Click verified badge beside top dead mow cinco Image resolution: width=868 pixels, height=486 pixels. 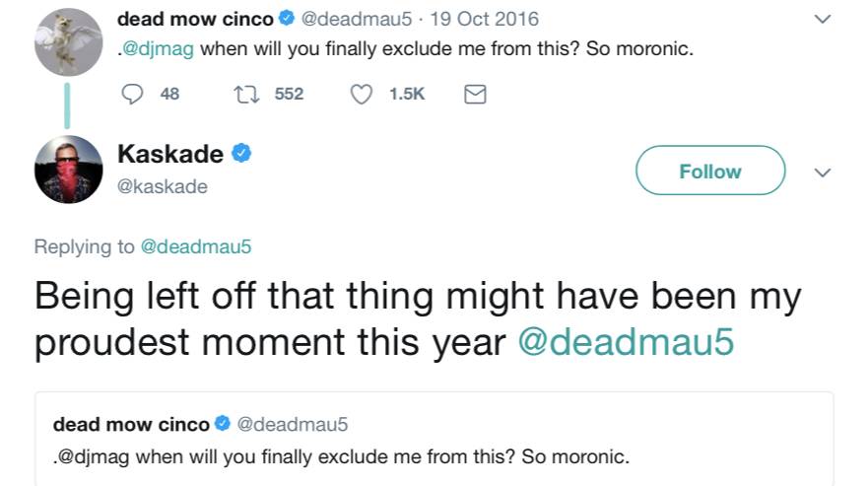coord(287,20)
